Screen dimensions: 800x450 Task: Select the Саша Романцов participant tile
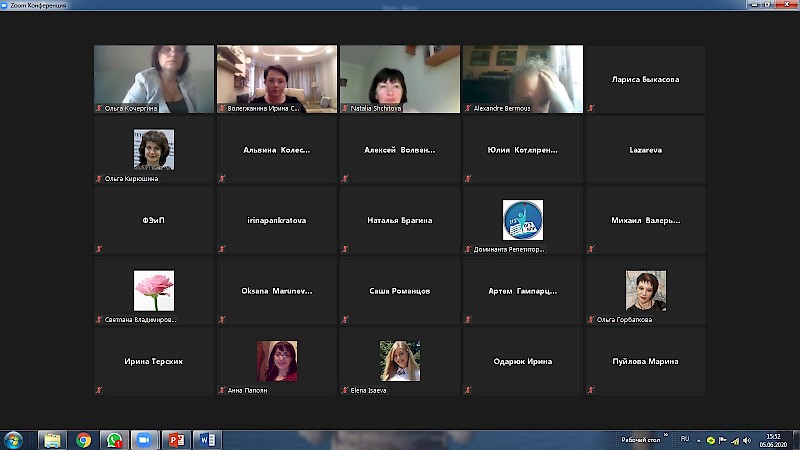(400, 291)
